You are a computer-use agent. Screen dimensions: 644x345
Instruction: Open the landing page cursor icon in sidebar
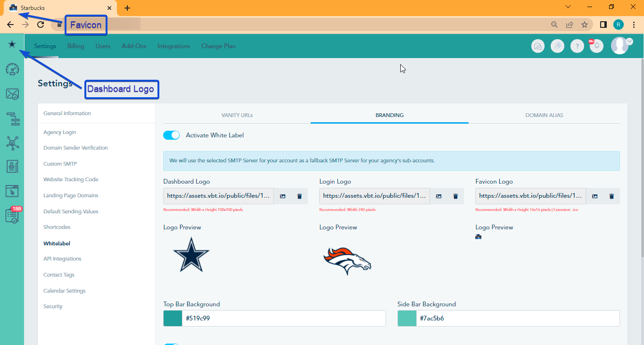click(12, 191)
